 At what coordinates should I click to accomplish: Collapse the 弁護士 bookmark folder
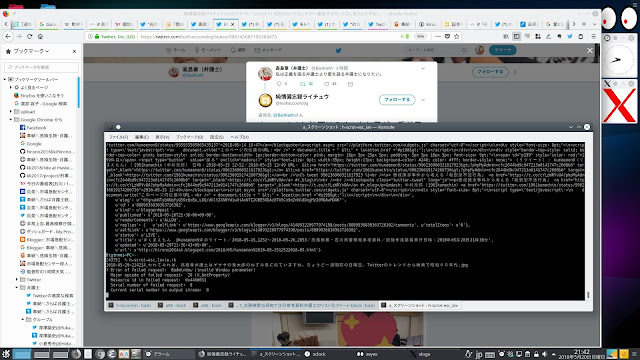[17, 288]
